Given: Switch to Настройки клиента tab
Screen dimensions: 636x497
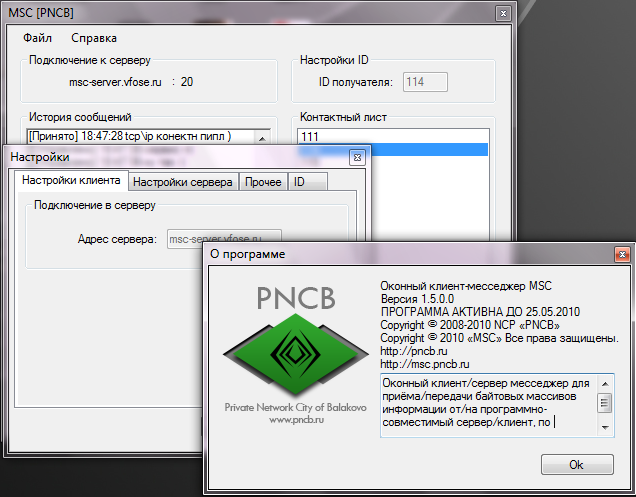Looking at the screenshot, I should pos(71,181).
